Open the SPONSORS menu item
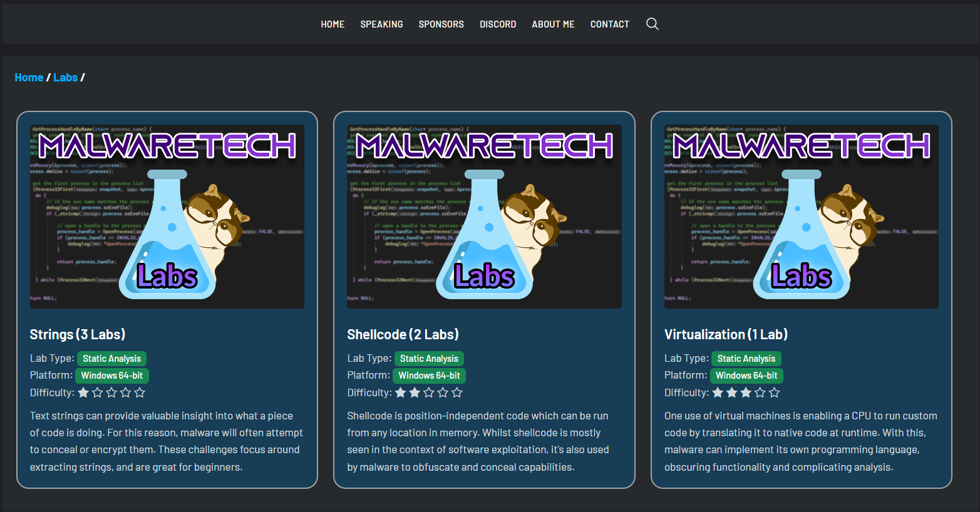This screenshot has width=980, height=512. click(441, 24)
